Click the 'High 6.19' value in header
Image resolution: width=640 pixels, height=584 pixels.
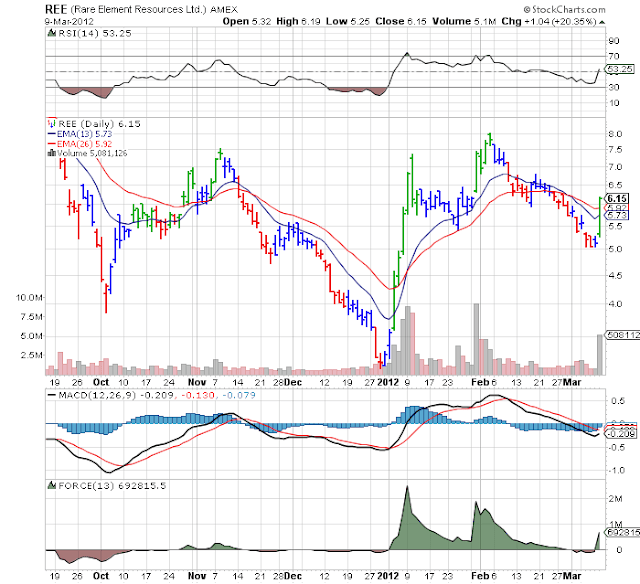[298, 21]
